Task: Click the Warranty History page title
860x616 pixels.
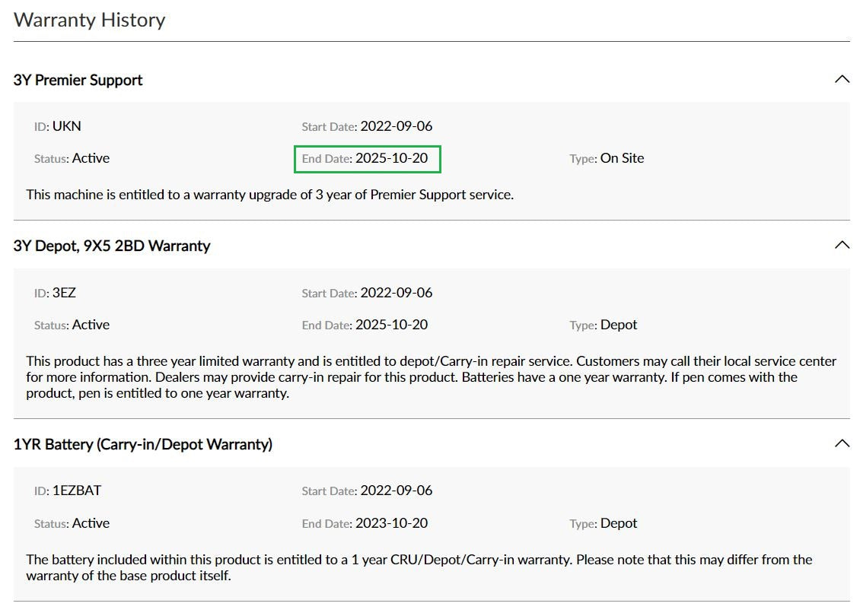Action: tap(90, 20)
